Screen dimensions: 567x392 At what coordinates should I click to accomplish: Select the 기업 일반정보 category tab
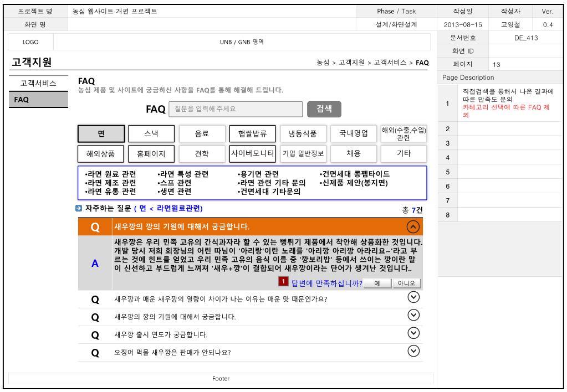pyautogui.click(x=303, y=153)
